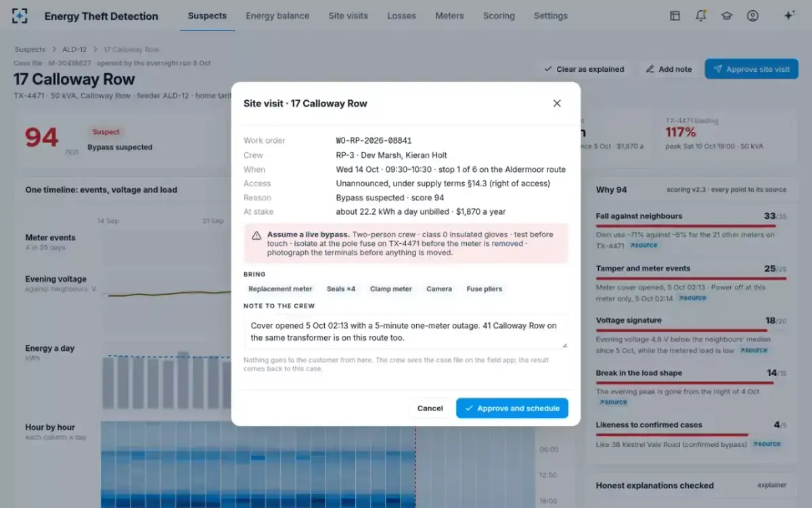Open source link under Fall against neighbours
The image size is (812, 508).
644,246
